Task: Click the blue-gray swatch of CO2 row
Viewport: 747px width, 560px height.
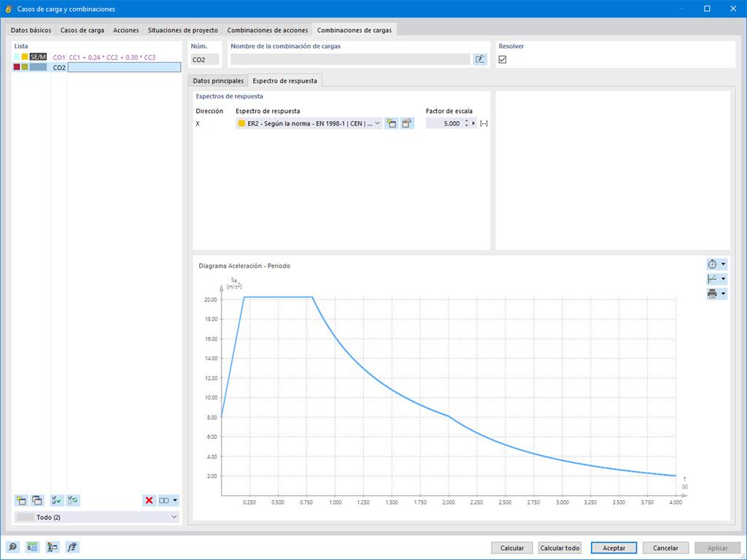Action: point(38,67)
